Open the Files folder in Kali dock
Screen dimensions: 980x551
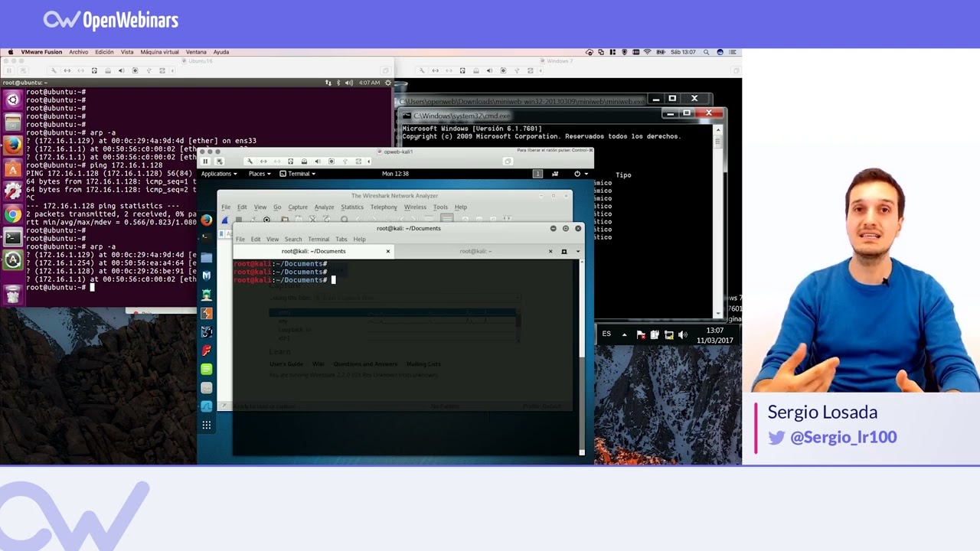tap(206, 257)
